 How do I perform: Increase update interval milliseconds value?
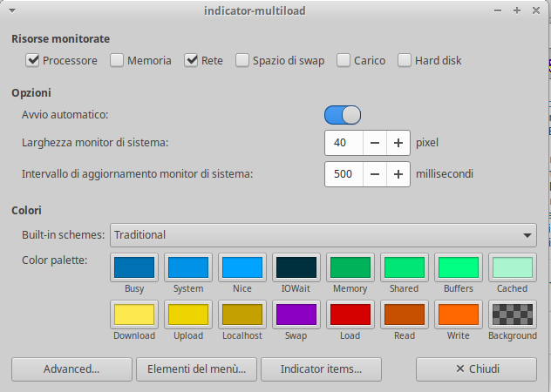coord(398,174)
